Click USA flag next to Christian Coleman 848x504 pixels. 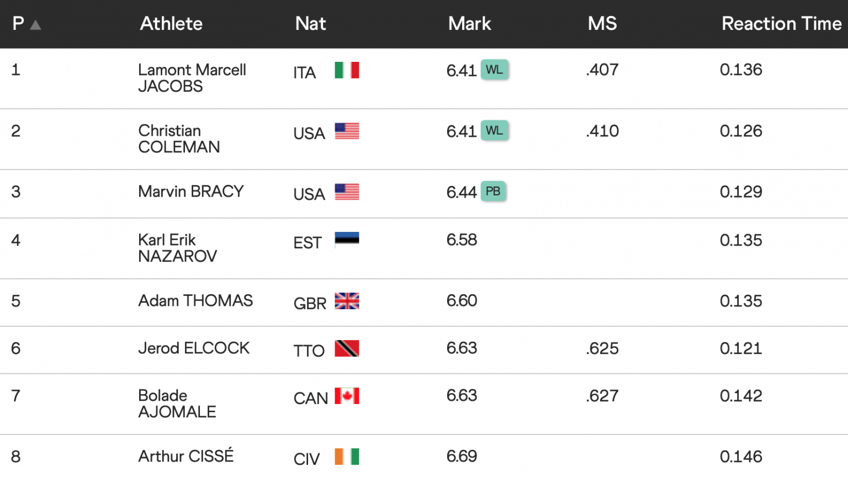tap(347, 131)
